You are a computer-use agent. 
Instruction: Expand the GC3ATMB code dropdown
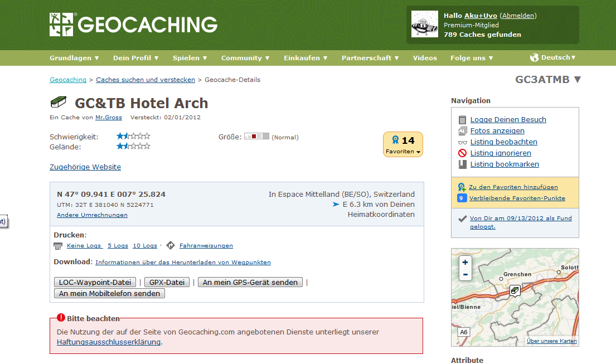pyautogui.click(x=548, y=80)
